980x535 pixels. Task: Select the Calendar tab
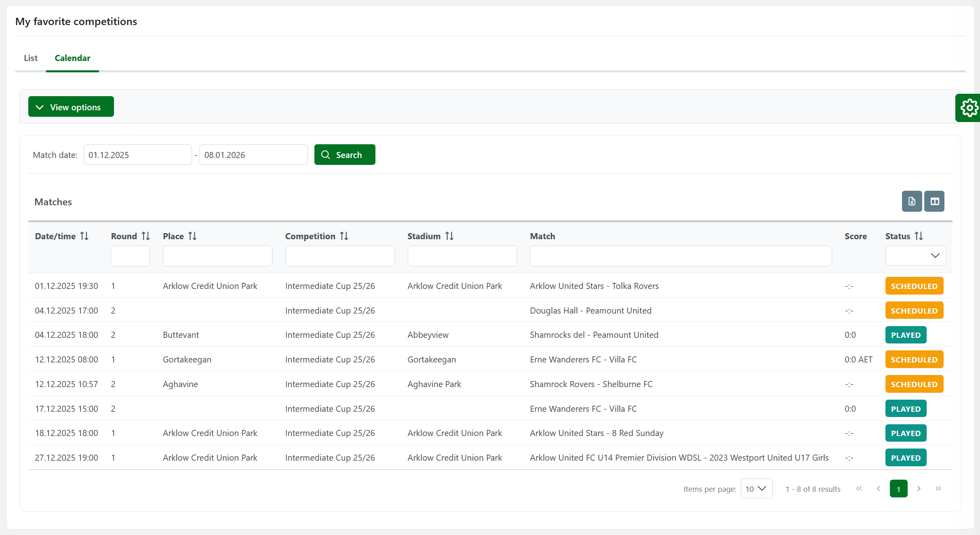(x=72, y=58)
